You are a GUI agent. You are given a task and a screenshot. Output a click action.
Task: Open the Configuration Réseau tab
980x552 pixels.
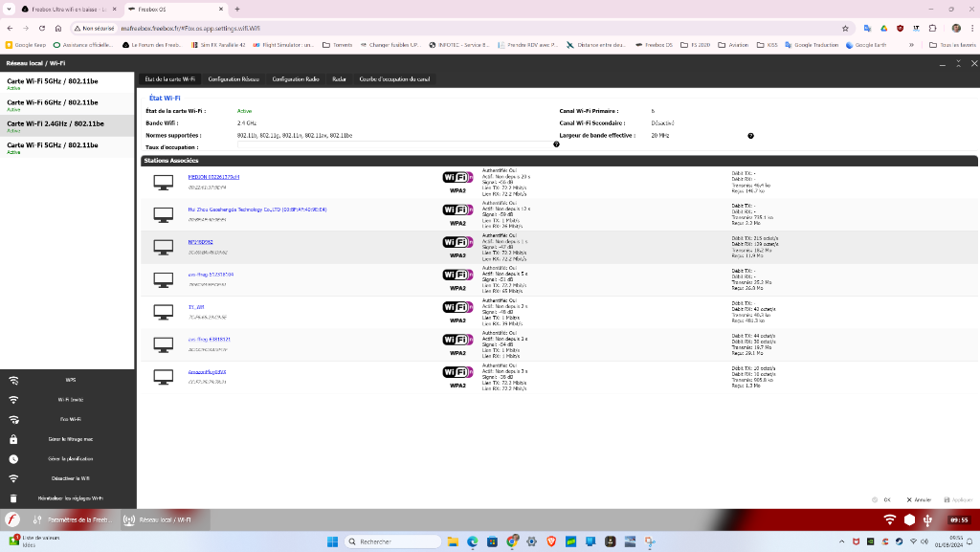point(234,79)
